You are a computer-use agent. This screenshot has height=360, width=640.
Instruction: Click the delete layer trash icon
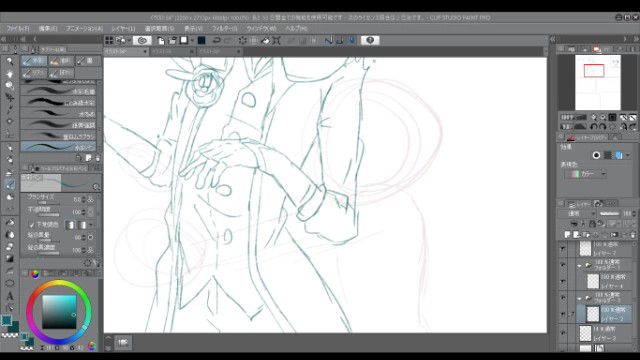(x=632, y=235)
